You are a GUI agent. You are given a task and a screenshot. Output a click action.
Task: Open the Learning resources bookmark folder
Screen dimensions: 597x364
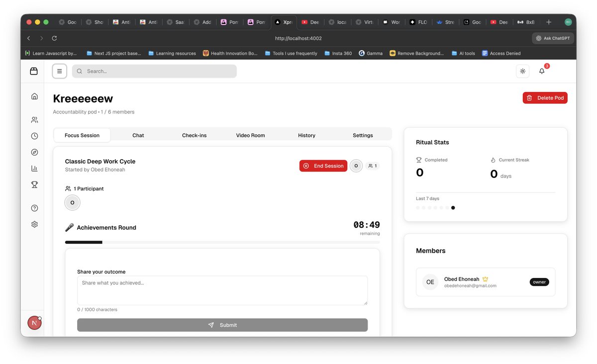tap(172, 53)
